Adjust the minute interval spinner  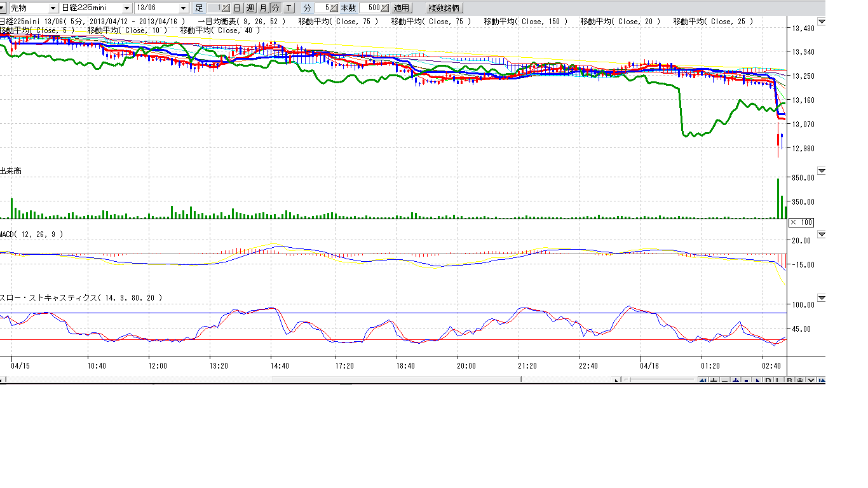point(334,8)
